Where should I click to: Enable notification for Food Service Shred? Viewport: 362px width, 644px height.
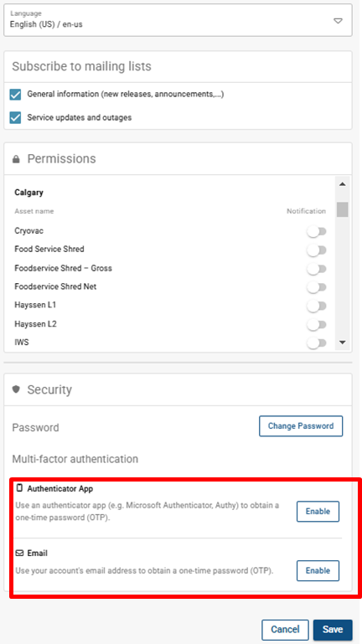point(317,250)
